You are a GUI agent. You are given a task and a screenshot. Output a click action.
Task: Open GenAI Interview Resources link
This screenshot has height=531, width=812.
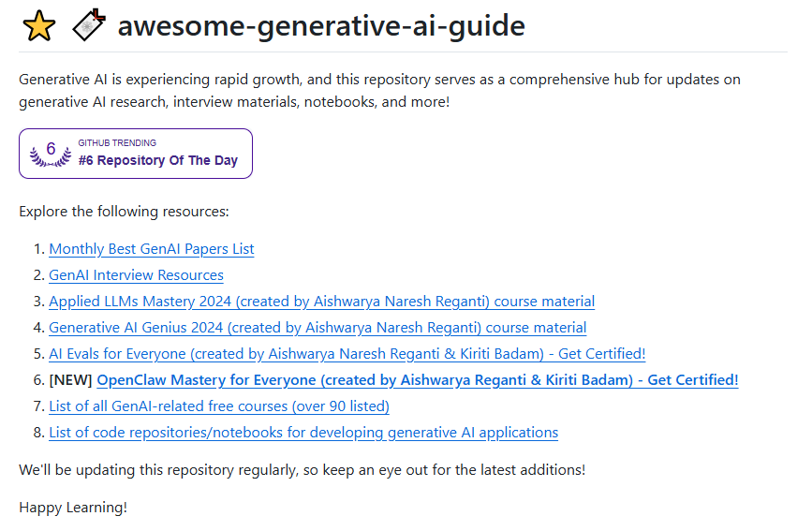tap(136, 275)
